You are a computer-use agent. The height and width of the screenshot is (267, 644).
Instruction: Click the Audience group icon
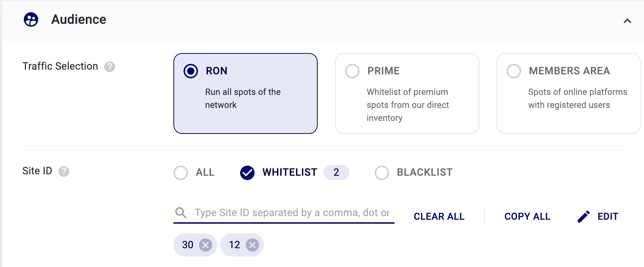pyautogui.click(x=31, y=19)
